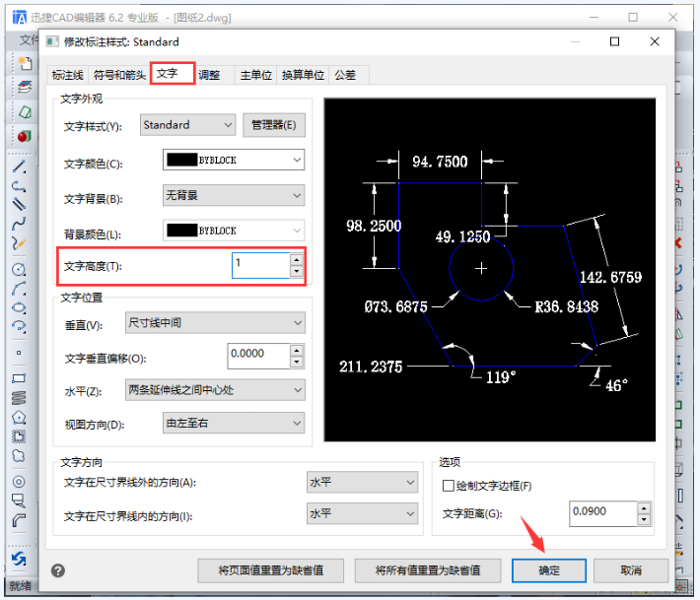This screenshot has width=700, height=600.
Task: Click the 文字垂直偏移(O) input field
Action: [x=258, y=356]
